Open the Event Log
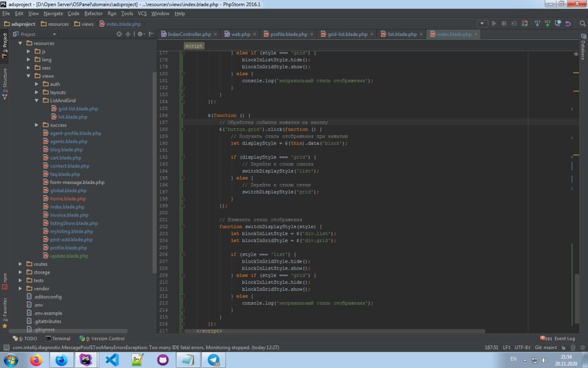This screenshot has width=588, height=368. (x=557, y=339)
